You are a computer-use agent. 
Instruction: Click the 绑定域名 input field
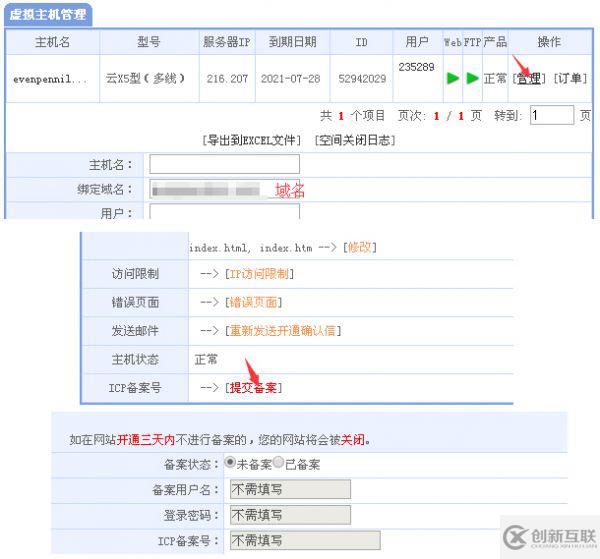point(224,189)
